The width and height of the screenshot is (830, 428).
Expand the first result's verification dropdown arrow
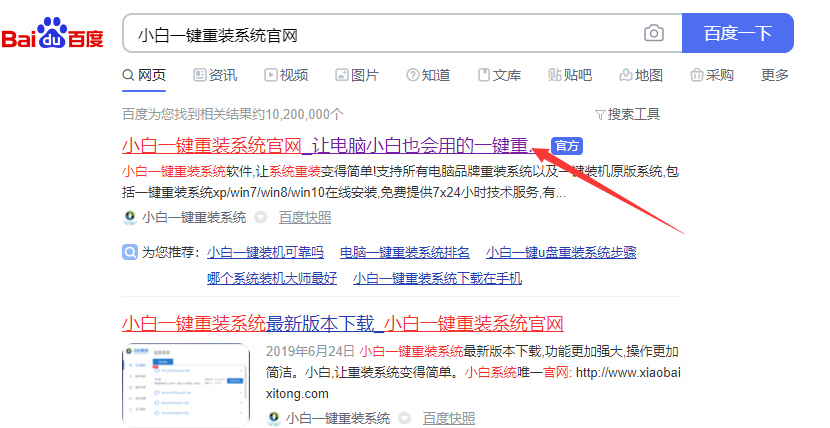coord(260,217)
